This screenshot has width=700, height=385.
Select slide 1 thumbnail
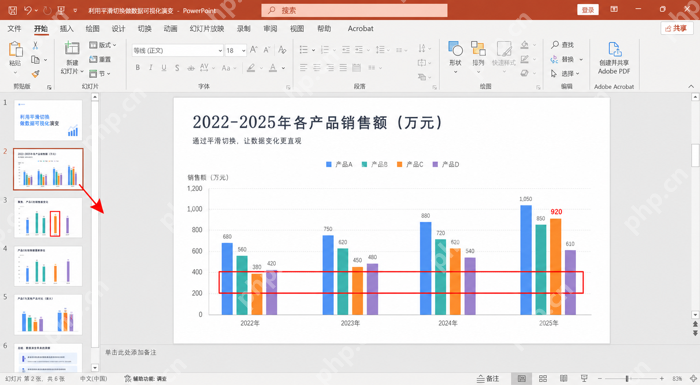pyautogui.click(x=48, y=120)
